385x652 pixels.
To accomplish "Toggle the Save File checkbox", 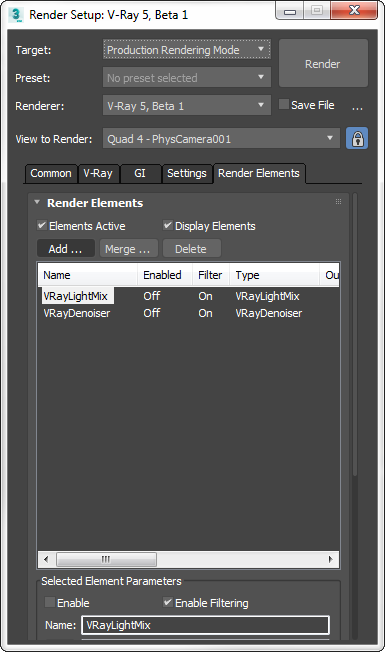I will [284, 104].
